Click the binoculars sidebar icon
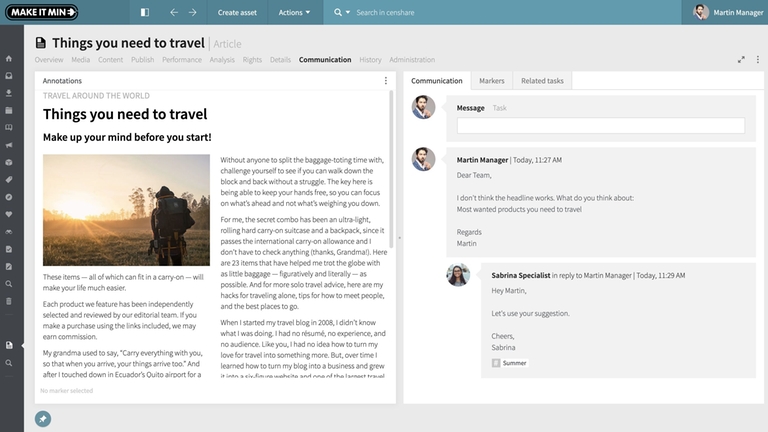Screen dimensions: 768x432 click(x=9, y=232)
